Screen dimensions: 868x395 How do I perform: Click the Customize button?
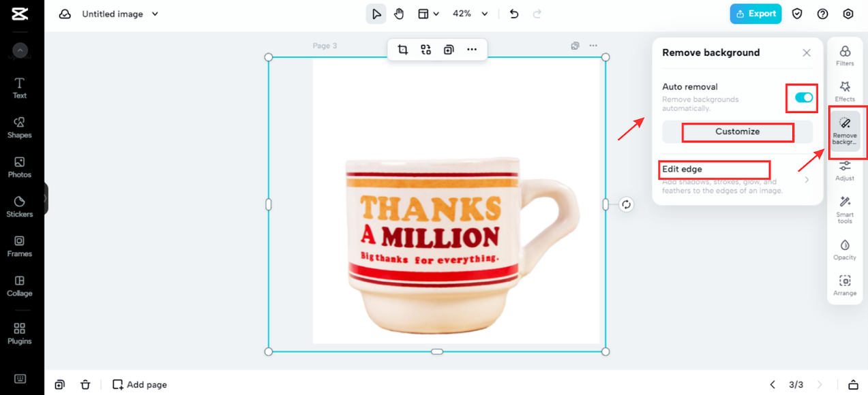pos(737,131)
